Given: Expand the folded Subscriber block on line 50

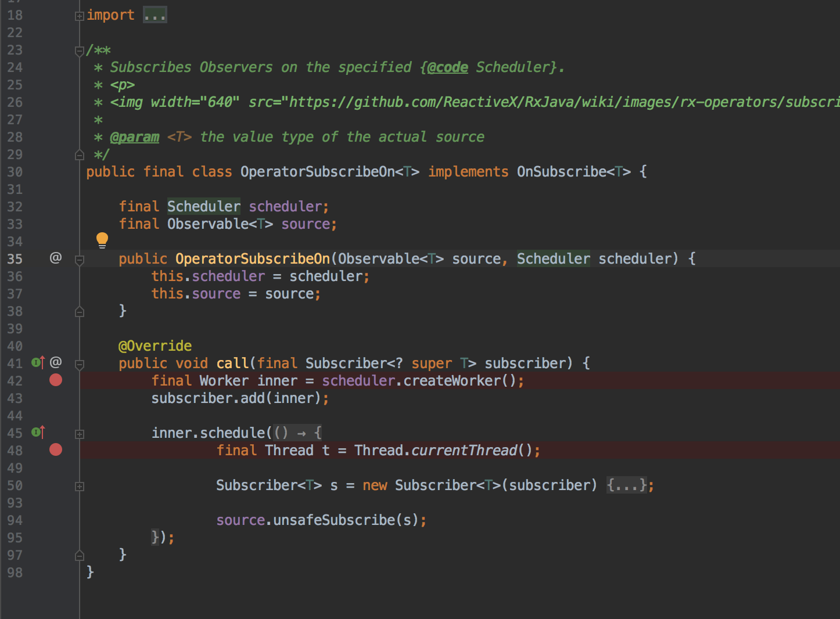Looking at the screenshot, I should click(x=80, y=487).
